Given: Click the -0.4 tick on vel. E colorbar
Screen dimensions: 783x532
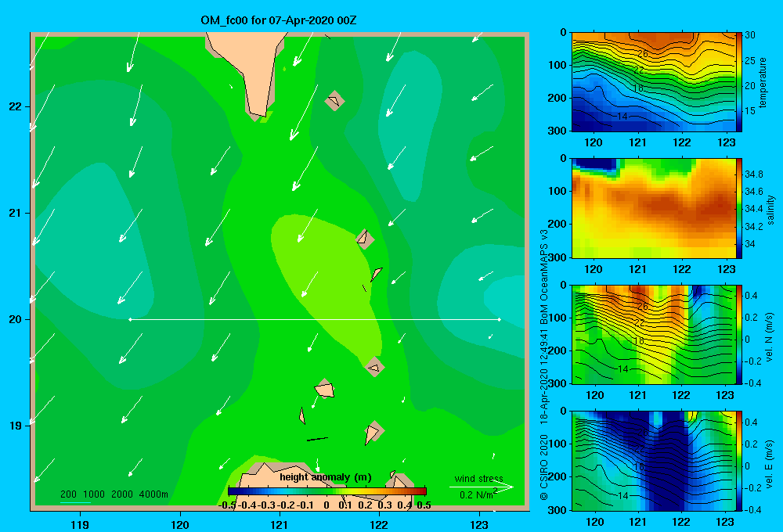Looking at the screenshot, I should 752,509.
